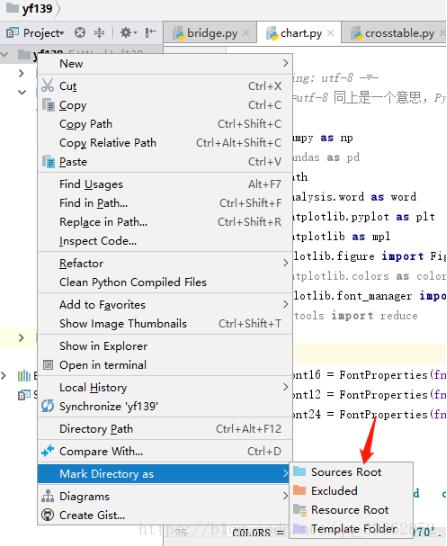The height and width of the screenshot is (546, 447).
Task: Click the scroll-from-source target icon
Action: coord(80,33)
